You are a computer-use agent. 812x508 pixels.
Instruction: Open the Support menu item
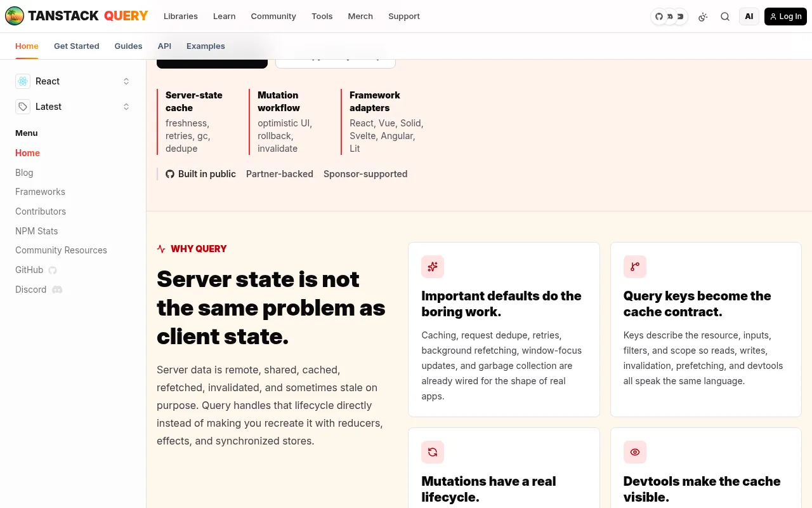click(x=404, y=17)
